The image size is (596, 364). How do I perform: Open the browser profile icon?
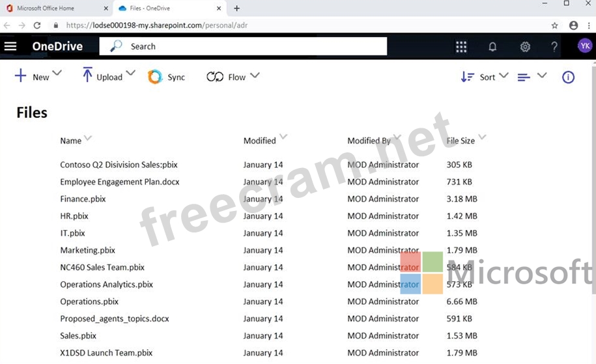[x=574, y=25]
